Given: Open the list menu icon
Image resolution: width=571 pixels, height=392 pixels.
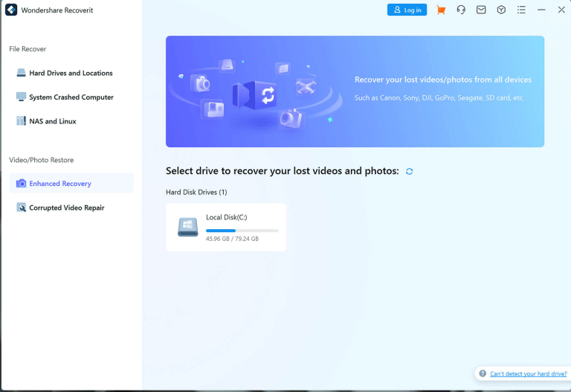Looking at the screenshot, I should click(521, 10).
